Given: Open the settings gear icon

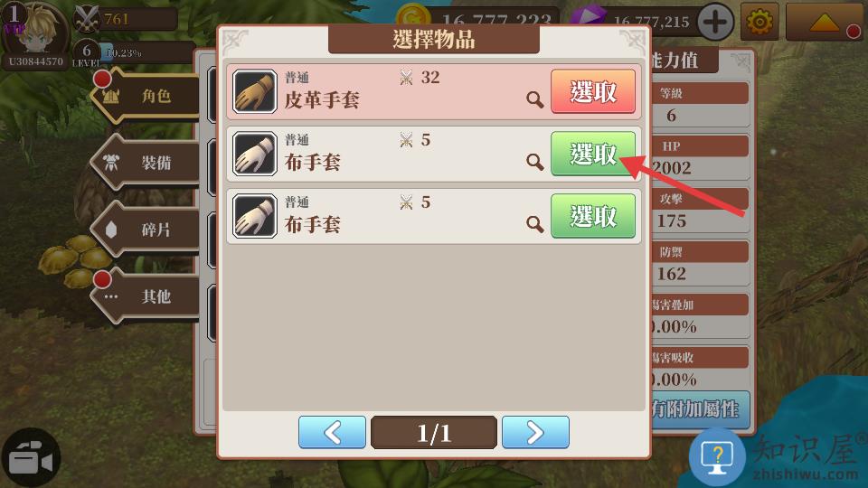Looking at the screenshot, I should [x=759, y=22].
